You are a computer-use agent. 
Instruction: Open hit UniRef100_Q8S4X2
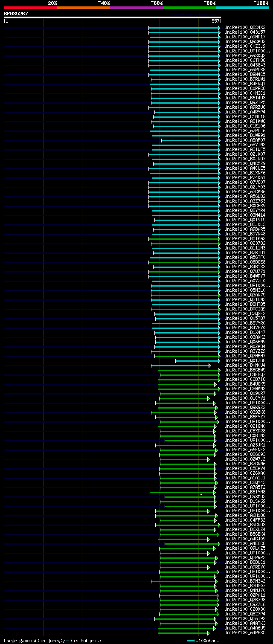coord(245,27)
